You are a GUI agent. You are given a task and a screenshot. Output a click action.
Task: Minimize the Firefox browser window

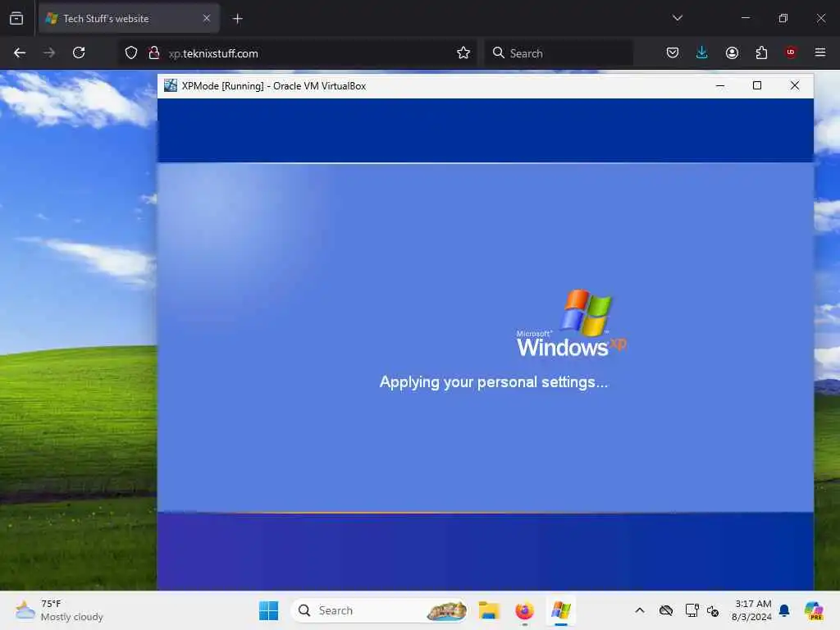point(745,18)
